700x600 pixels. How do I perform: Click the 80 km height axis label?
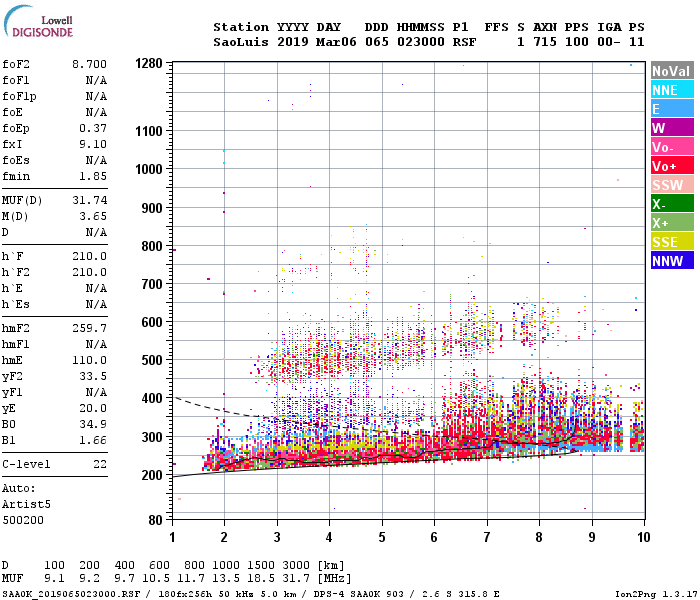[155, 520]
